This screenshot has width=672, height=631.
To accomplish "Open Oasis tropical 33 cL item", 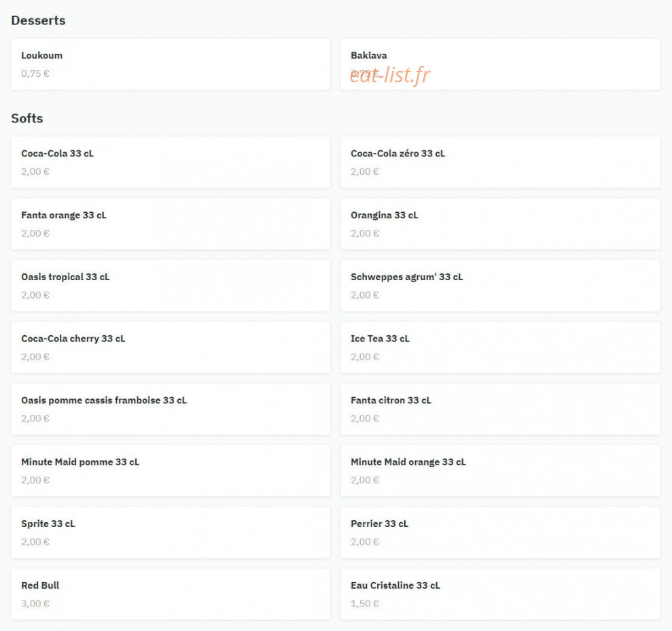I will point(171,286).
